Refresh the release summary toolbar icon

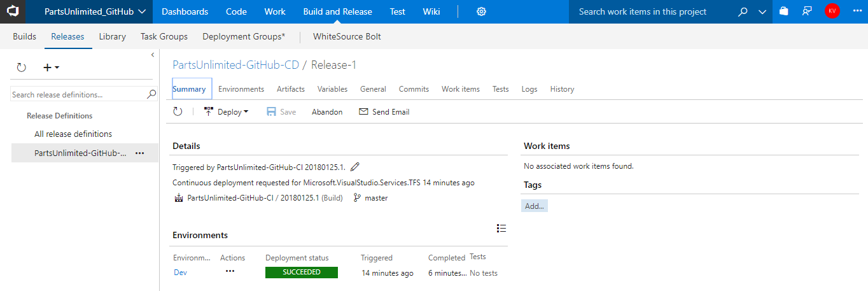178,111
